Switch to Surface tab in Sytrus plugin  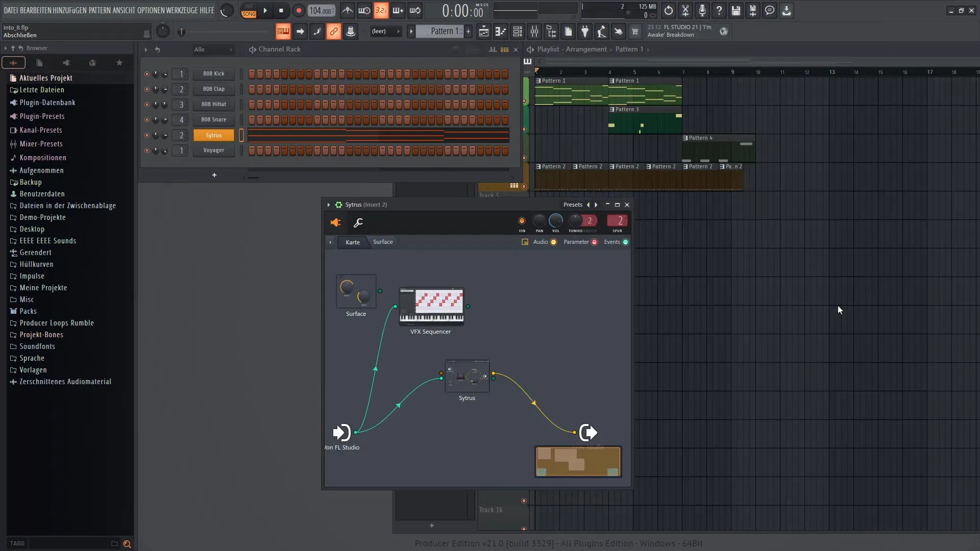pyautogui.click(x=382, y=241)
